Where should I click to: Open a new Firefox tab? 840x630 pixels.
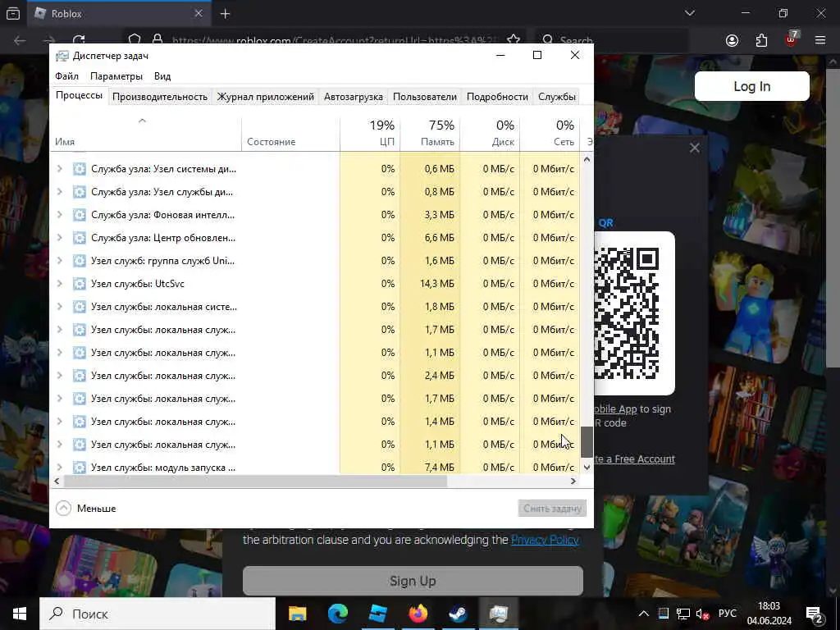(225, 14)
